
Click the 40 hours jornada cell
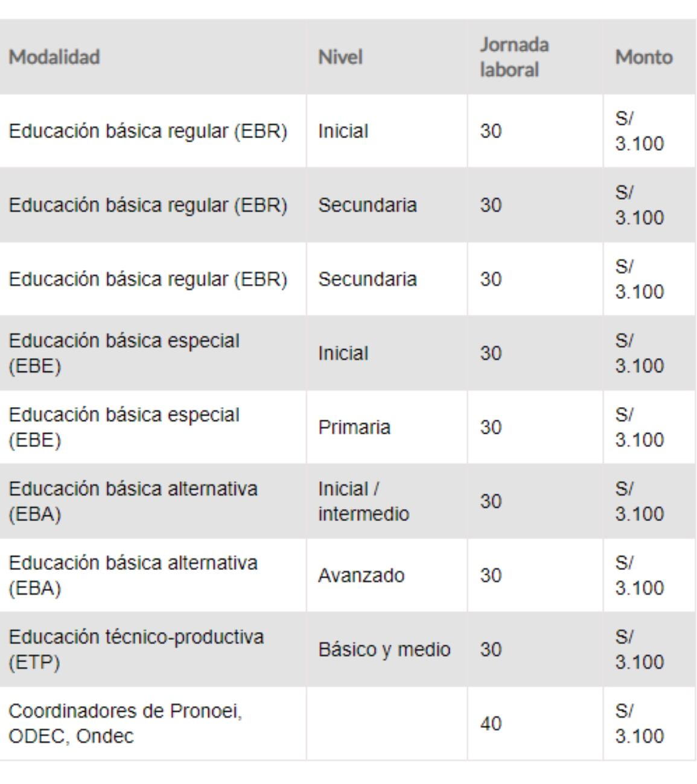491,724
